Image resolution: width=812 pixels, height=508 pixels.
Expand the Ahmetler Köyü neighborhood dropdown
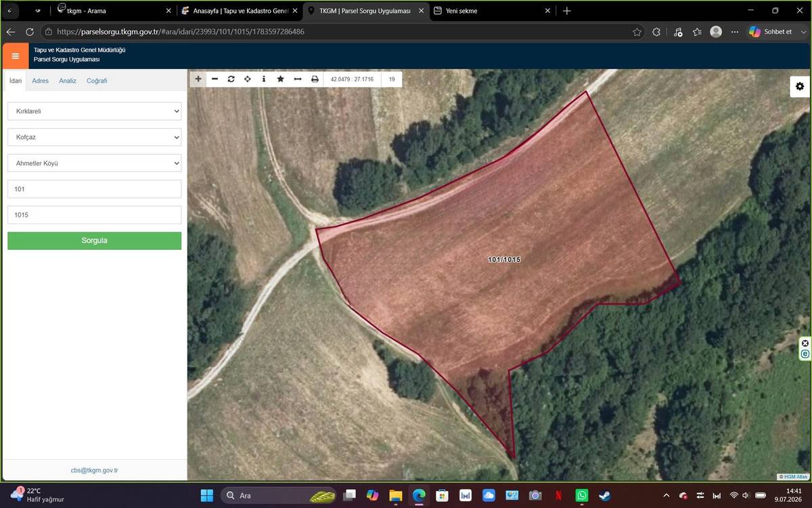(94, 163)
